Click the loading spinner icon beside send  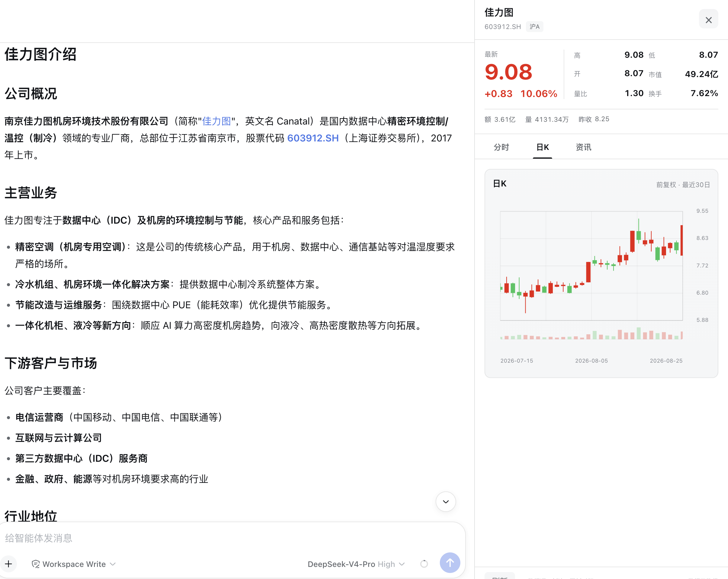pyautogui.click(x=424, y=564)
